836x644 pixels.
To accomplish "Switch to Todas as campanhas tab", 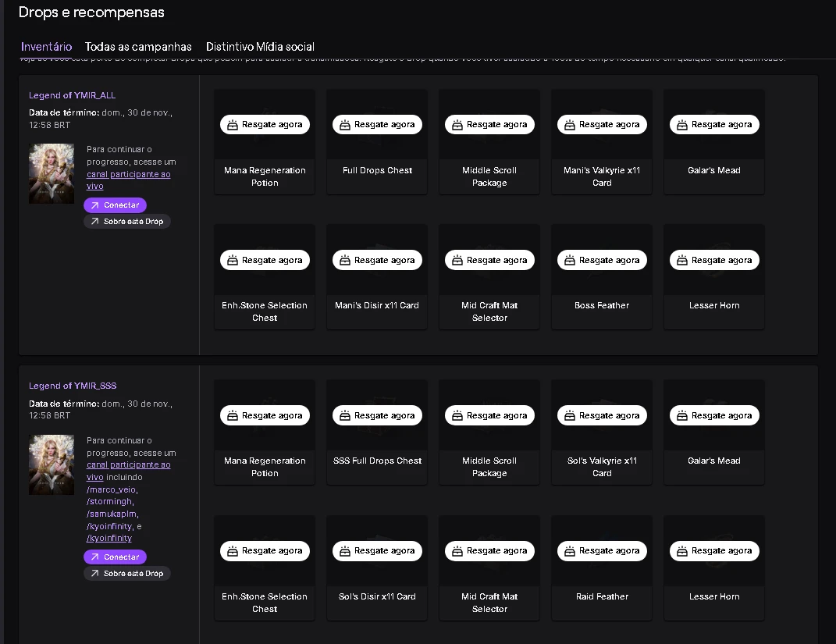I will pos(138,47).
